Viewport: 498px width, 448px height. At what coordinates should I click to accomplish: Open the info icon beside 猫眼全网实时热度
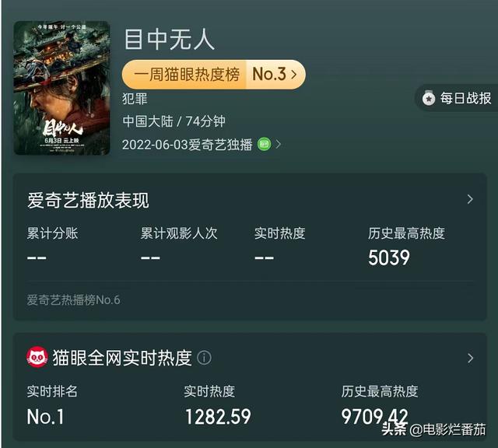pos(204,358)
